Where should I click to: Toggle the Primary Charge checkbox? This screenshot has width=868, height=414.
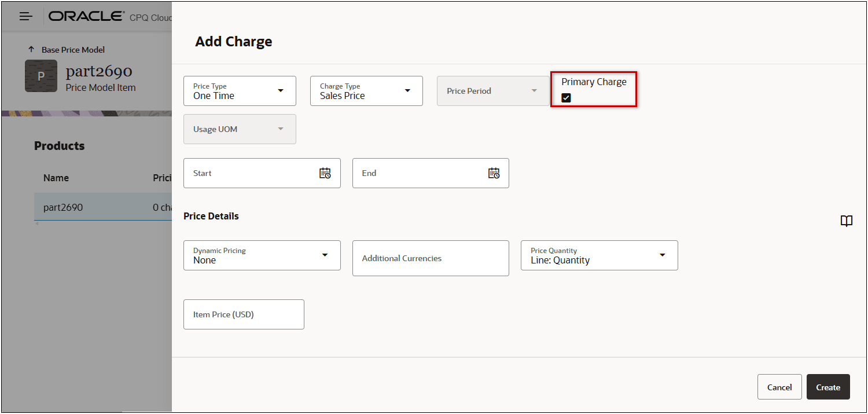(567, 98)
